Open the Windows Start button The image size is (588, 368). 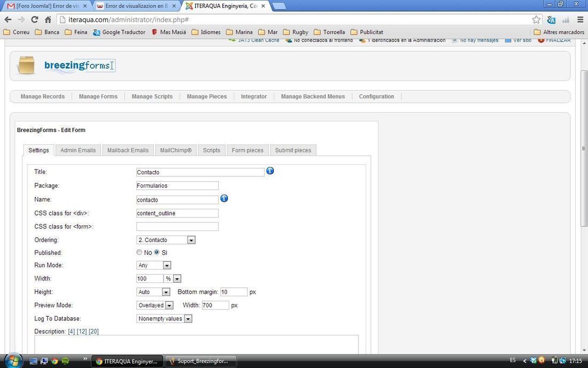(13, 361)
